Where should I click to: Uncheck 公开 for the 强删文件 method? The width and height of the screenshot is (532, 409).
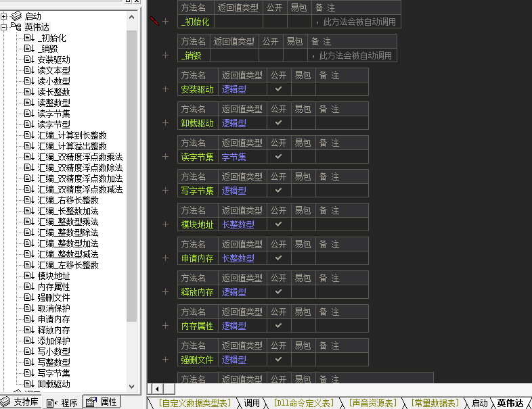[x=278, y=359]
